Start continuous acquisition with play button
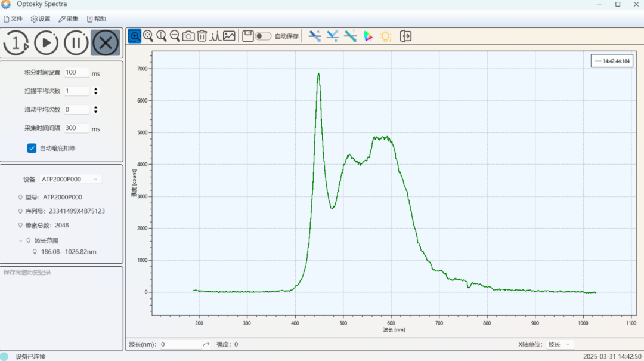This screenshot has width=644, height=361. pos(46,43)
